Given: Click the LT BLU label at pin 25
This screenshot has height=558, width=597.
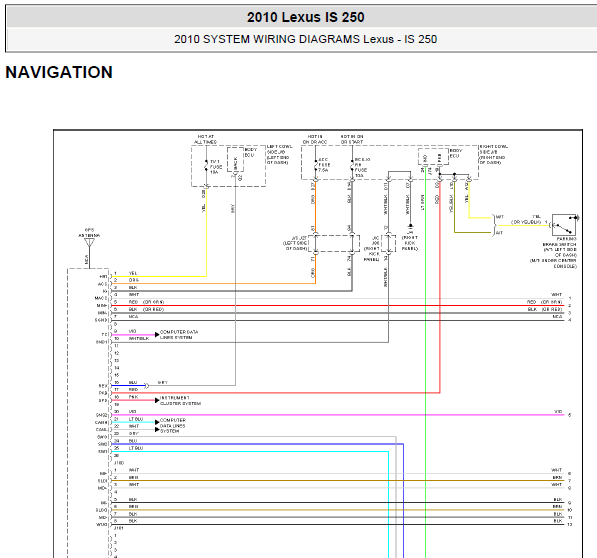Looking at the screenshot, I should click(x=136, y=448).
